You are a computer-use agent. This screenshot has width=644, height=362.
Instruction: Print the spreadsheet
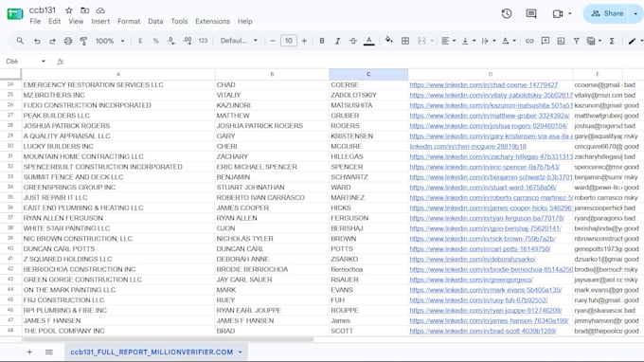68,41
